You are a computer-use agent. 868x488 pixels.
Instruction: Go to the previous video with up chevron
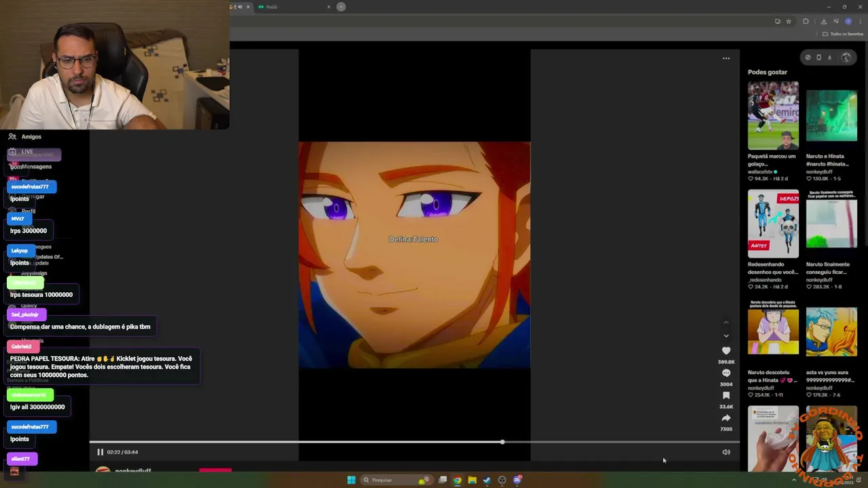[x=726, y=323]
